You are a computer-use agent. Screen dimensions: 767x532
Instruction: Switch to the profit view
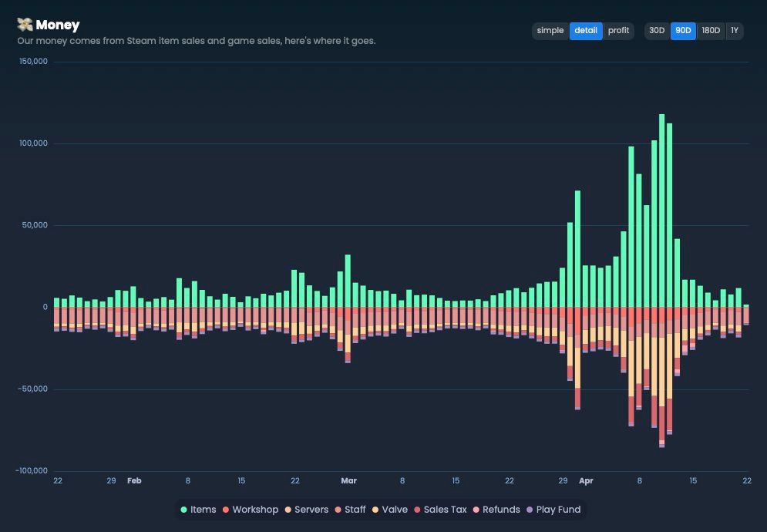pyautogui.click(x=618, y=31)
